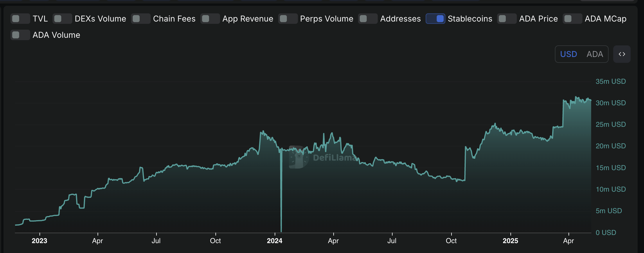This screenshot has width=644, height=253.
Task: Show Addresses series via toggle
Action: 368,19
